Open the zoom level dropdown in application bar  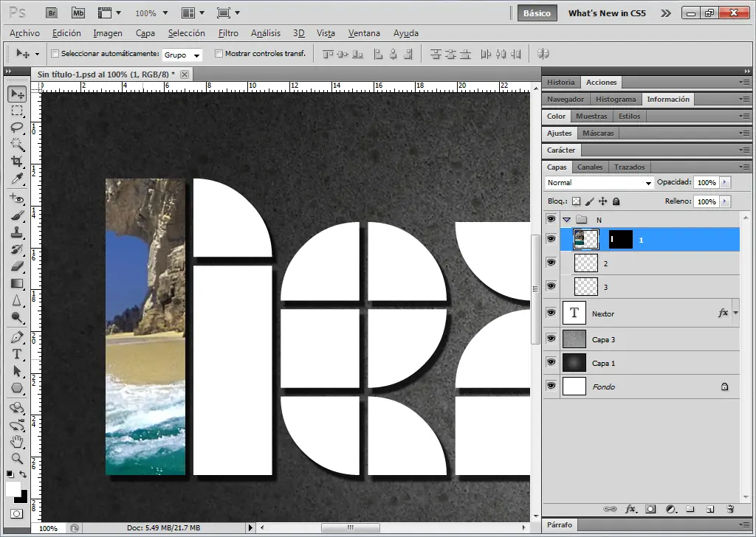151,13
